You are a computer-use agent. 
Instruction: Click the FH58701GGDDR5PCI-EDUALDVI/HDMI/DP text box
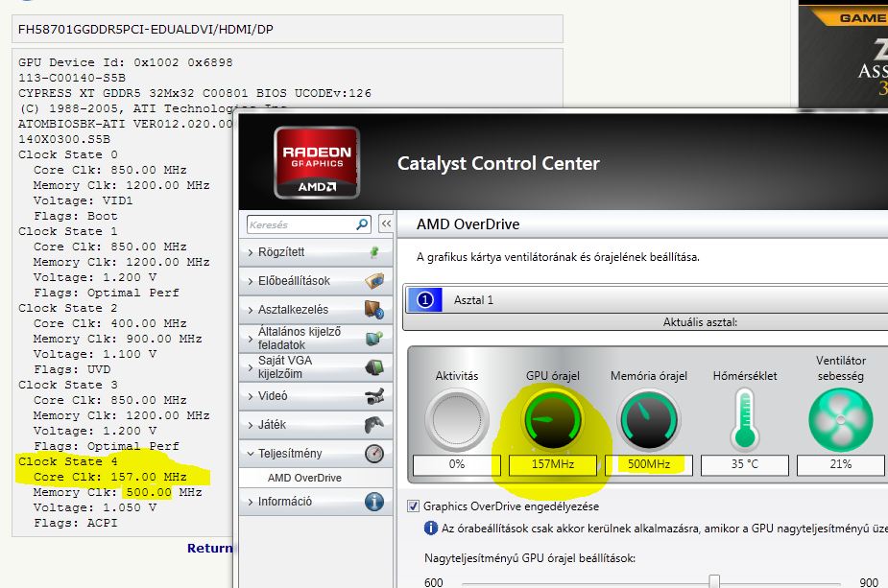pos(287,29)
